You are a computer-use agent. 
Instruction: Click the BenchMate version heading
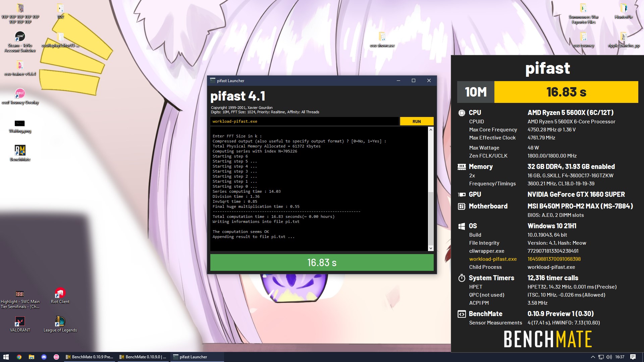(485, 314)
